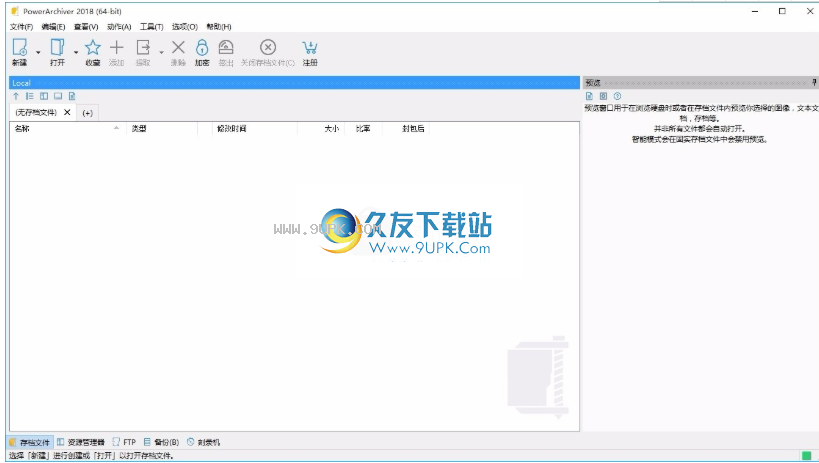Open the 编辑(E) menu

point(53,27)
